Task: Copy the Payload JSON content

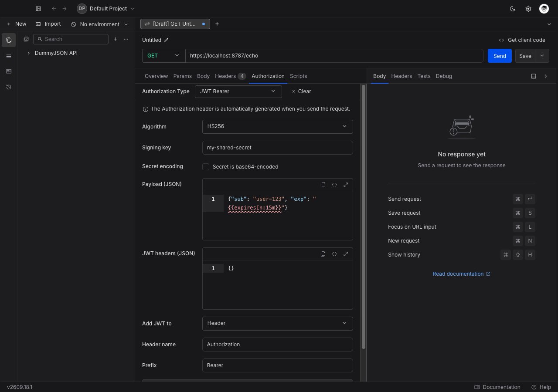Action: coord(323,185)
